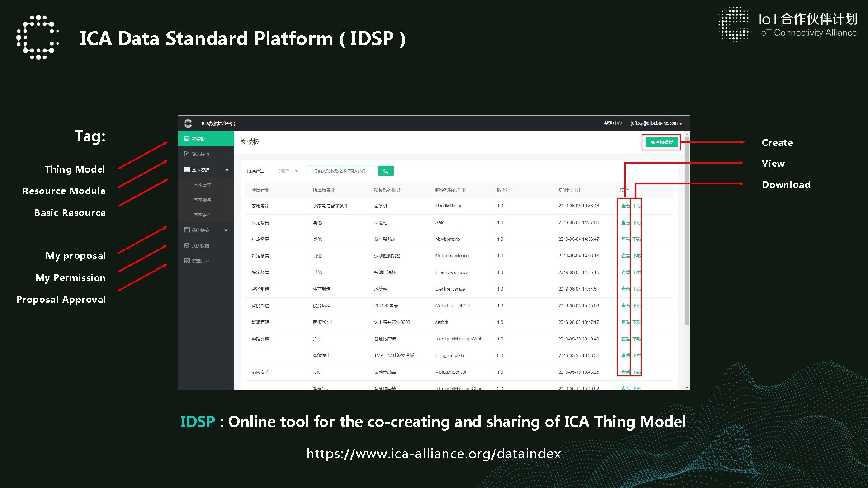Click the thing model name search input

[x=342, y=171]
